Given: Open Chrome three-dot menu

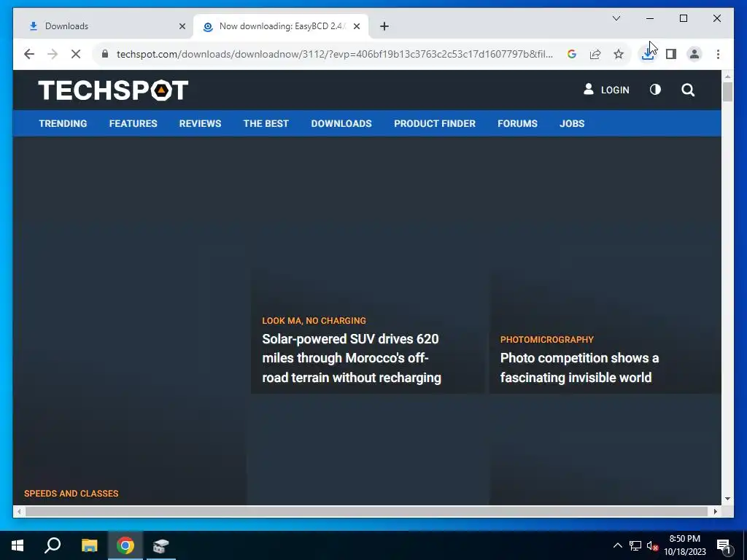Looking at the screenshot, I should coord(718,54).
